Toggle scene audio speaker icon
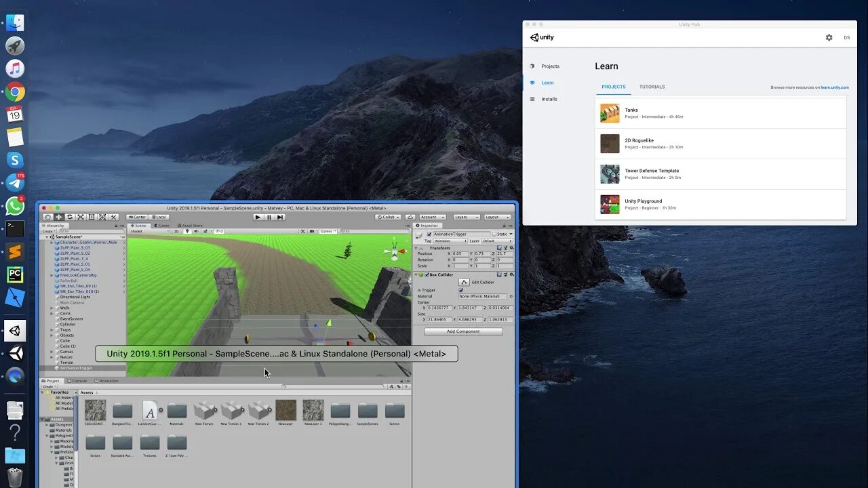 [x=196, y=231]
